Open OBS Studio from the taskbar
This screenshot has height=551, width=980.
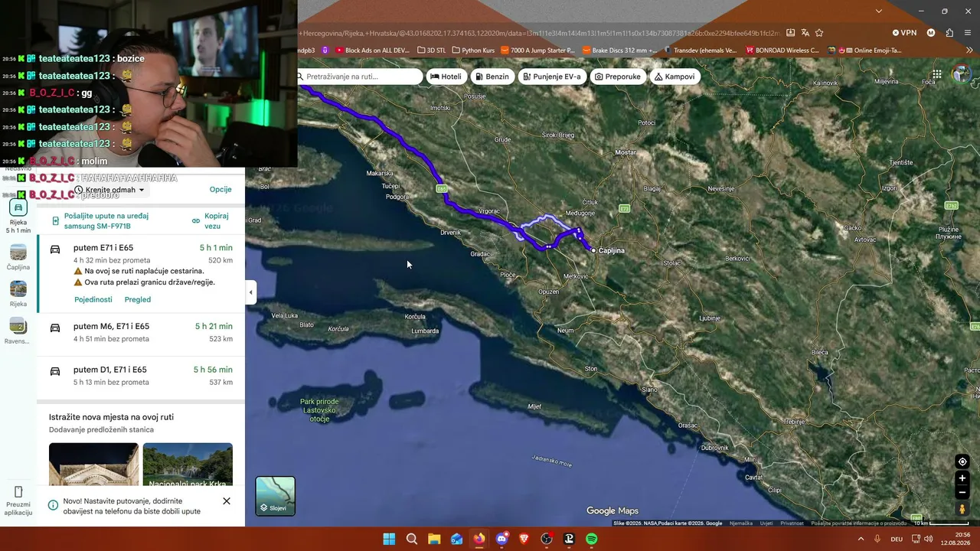click(x=547, y=539)
